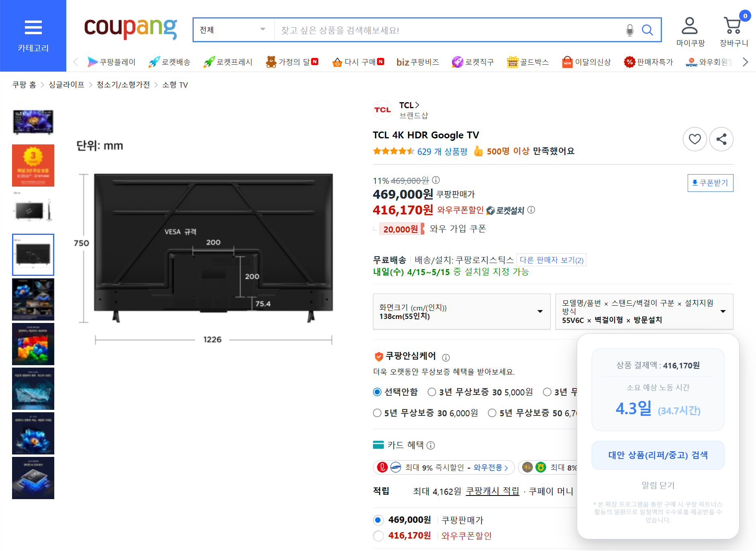The height and width of the screenshot is (551, 756).
Task: Open 골드박스 from nav bar
Action: click(x=528, y=62)
